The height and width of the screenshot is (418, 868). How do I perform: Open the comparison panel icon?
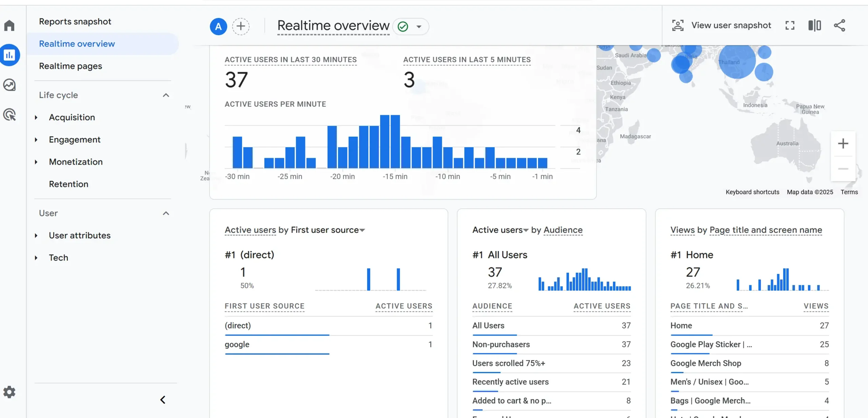click(814, 25)
